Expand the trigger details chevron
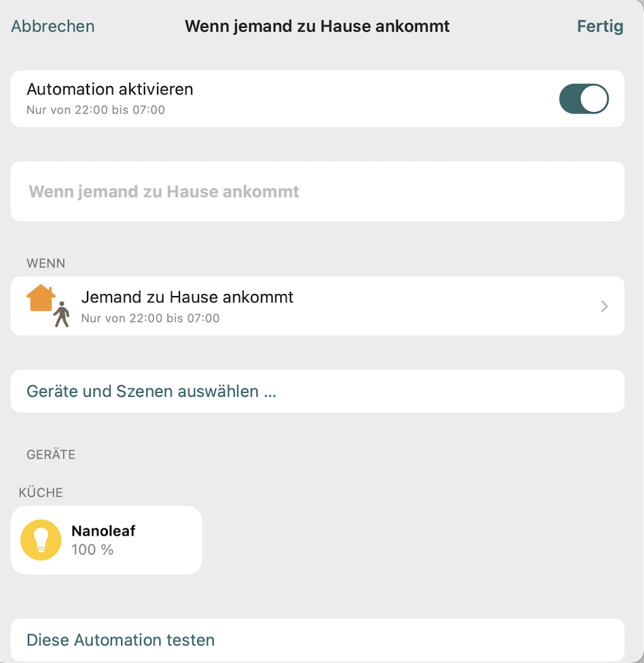This screenshot has width=644, height=663. [604, 307]
